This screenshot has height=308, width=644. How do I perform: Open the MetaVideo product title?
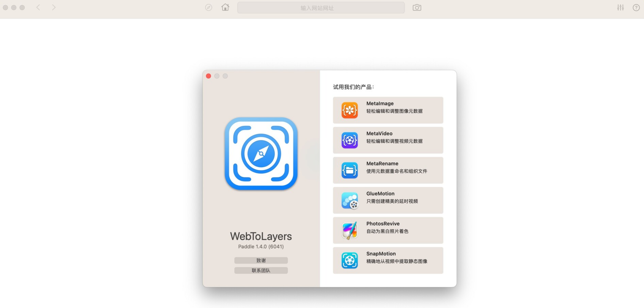tap(379, 133)
